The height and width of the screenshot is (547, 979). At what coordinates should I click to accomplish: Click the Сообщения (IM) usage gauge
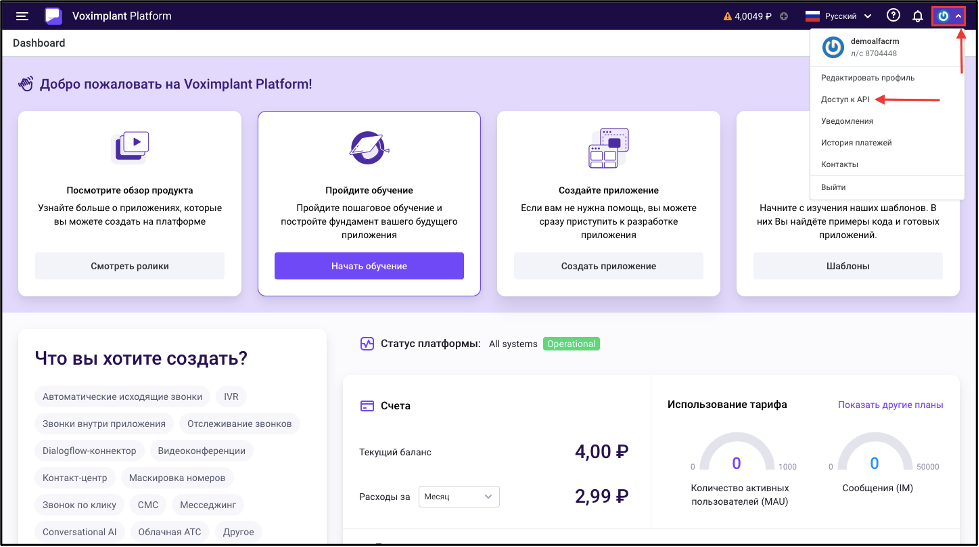[x=875, y=452]
